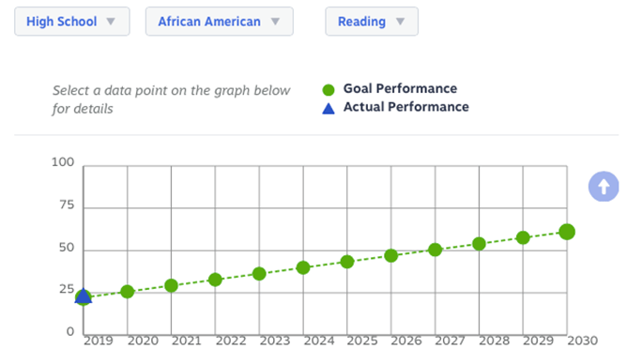Image resolution: width=627 pixels, height=364 pixels.
Task: Click the Actual Performance legend blue triangle
Action: (x=329, y=108)
